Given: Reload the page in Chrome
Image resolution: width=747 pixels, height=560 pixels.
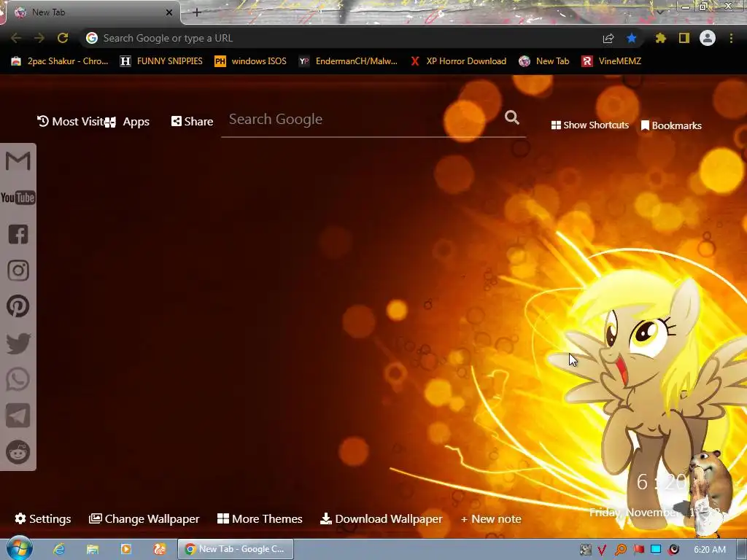Looking at the screenshot, I should point(63,38).
